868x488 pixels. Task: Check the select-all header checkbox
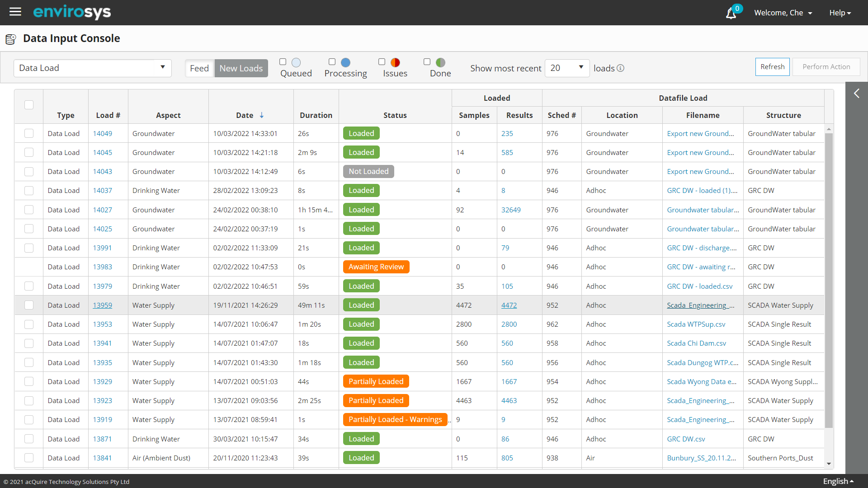[x=29, y=105]
